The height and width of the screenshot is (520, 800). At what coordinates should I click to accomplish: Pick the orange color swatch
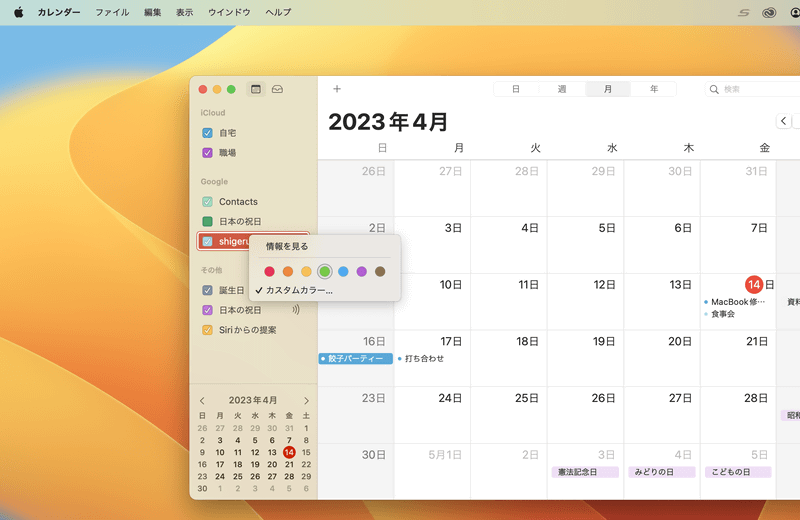[288, 271]
